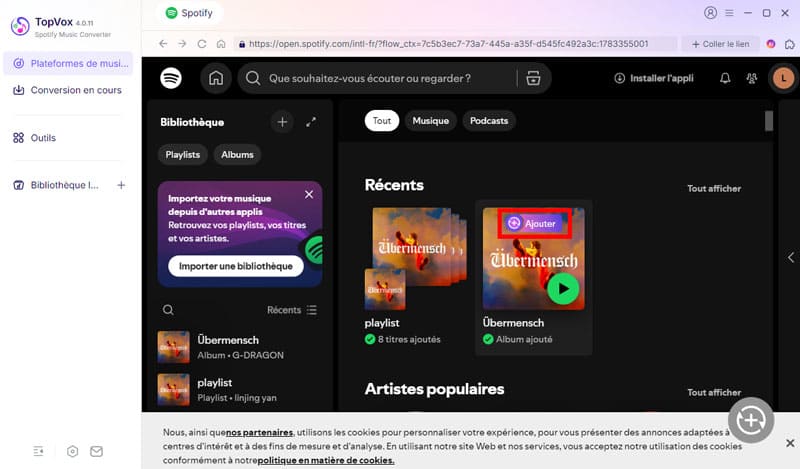Screen dimensions: 800x469
Task: Open TopVox user account icon
Action: pyautogui.click(x=711, y=13)
